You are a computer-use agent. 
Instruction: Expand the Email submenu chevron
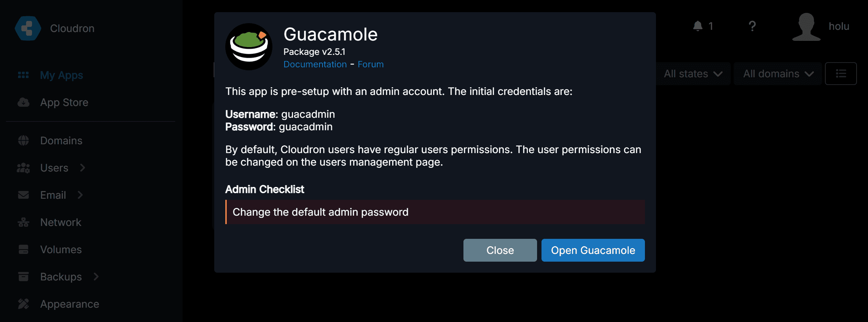(x=80, y=195)
